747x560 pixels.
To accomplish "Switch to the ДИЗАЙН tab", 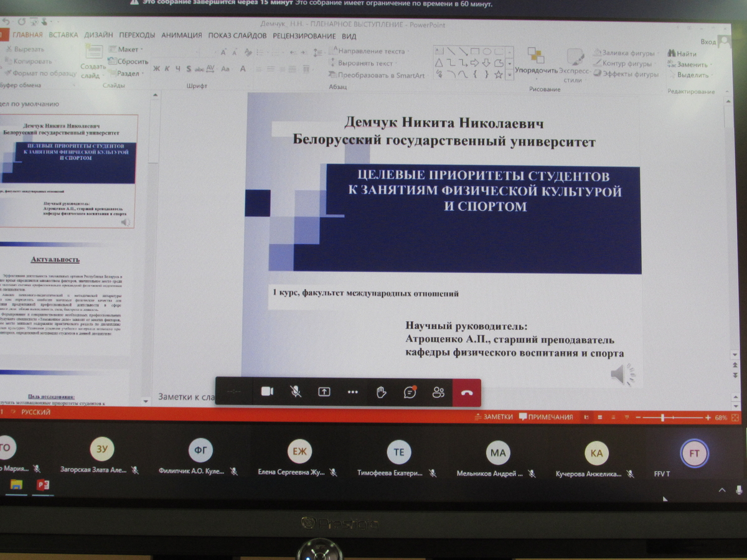I will coord(98,35).
